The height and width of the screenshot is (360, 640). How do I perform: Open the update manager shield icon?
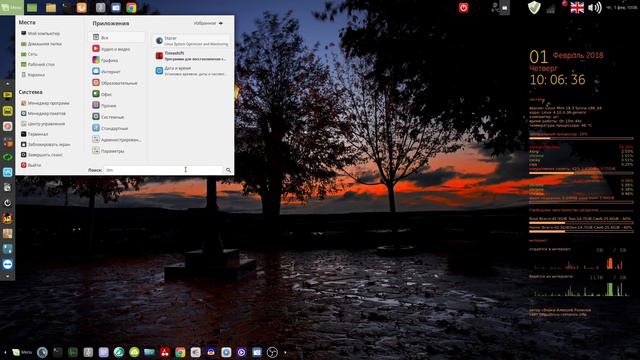tap(534, 7)
